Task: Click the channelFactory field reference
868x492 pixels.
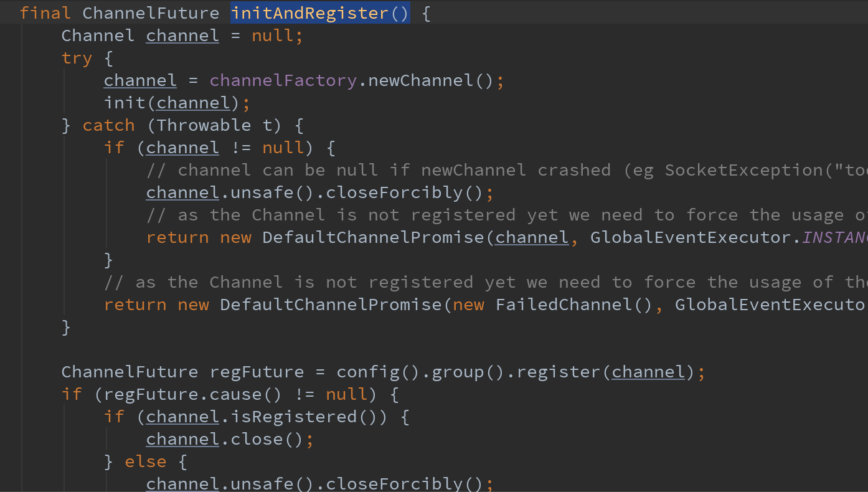Action: pyautogui.click(x=283, y=80)
